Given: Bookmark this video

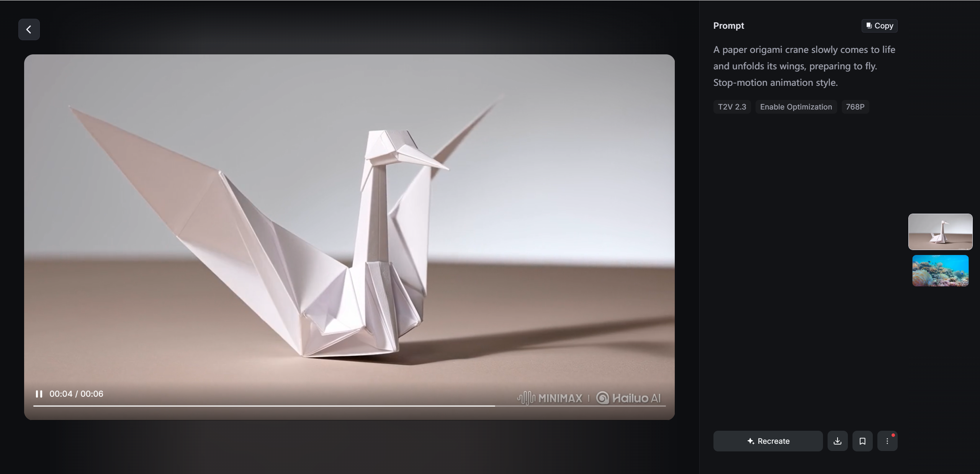Looking at the screenshot, I should [862, 441].
